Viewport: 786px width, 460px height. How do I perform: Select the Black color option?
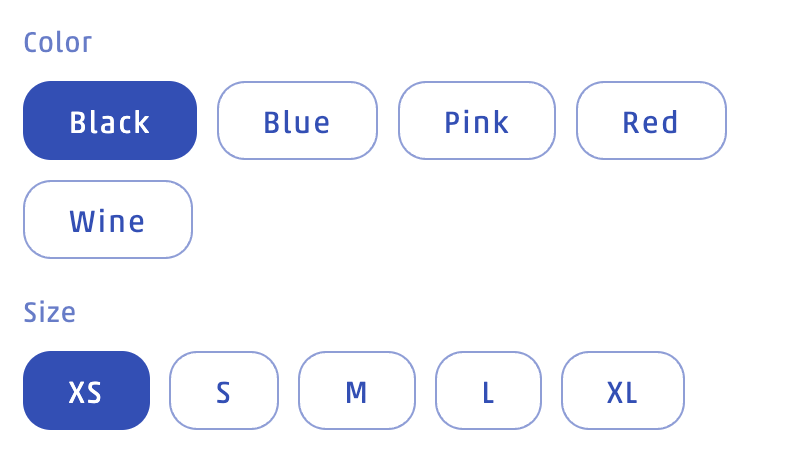coord(110,121)
